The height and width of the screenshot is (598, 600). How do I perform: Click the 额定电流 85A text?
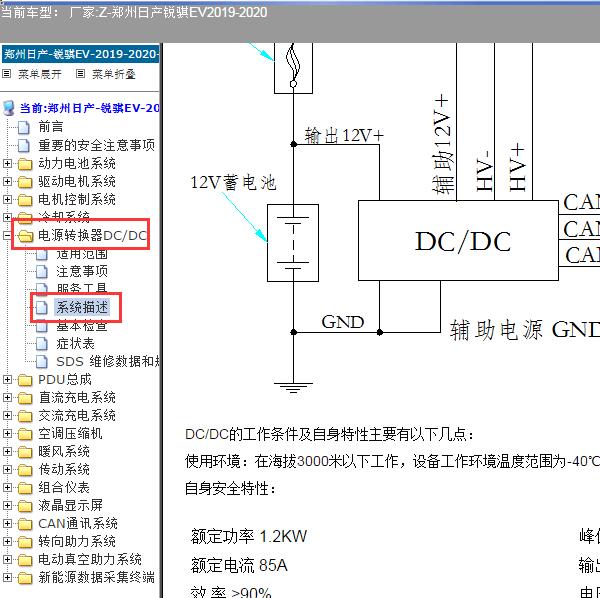coord(239,565)
